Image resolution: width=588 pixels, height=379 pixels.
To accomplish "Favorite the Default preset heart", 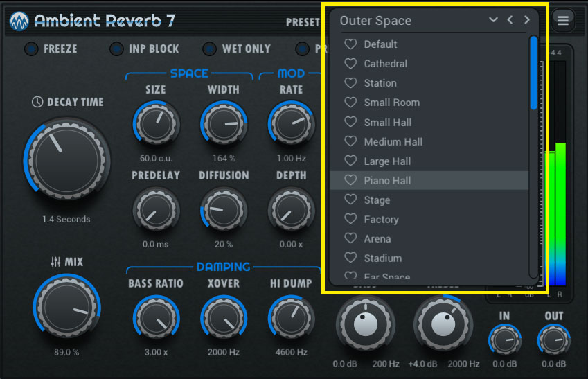I will (350, 44).
